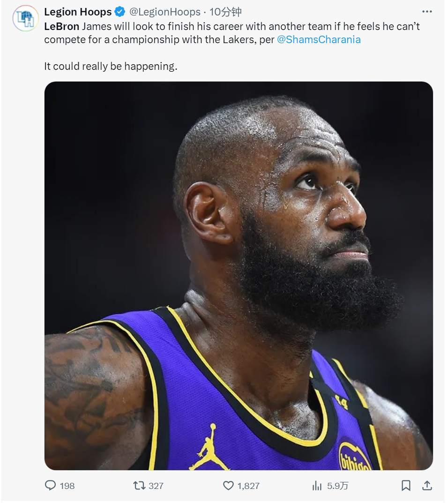Open the @LegionHoops handle link

[x=165, y=12]
